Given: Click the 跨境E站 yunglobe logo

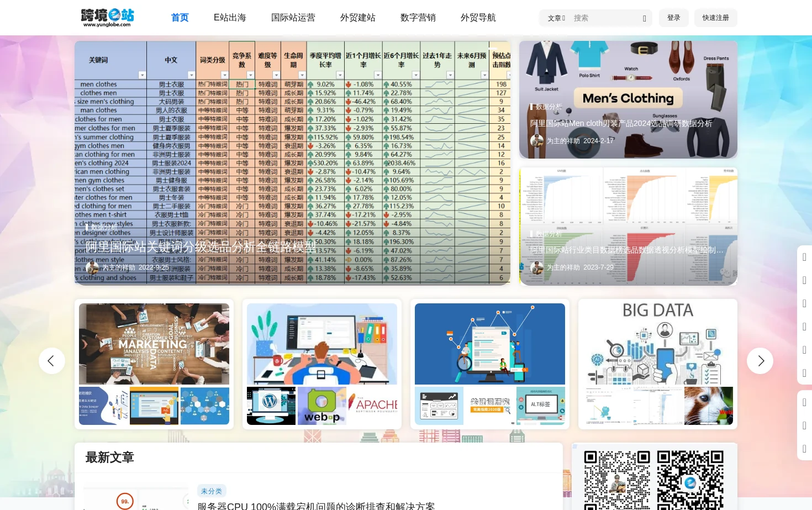Looking at the screenshot, I should point(107,17).
